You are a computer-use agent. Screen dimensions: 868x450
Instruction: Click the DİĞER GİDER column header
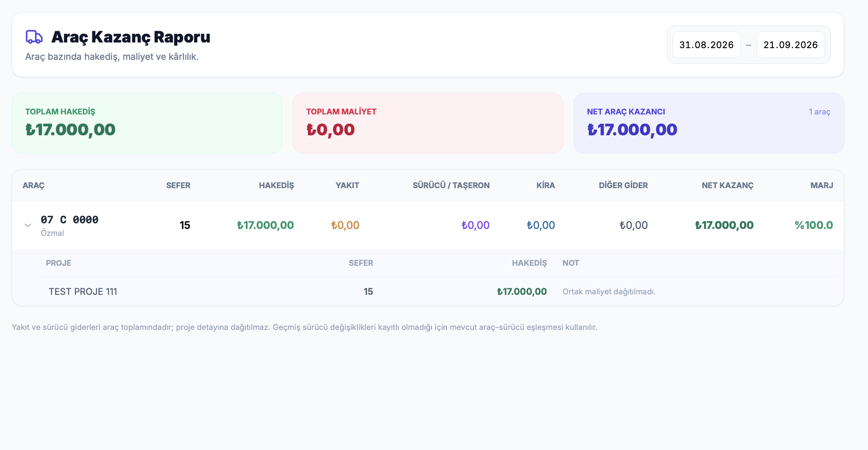pyautogui.click(x=623, y=186)
